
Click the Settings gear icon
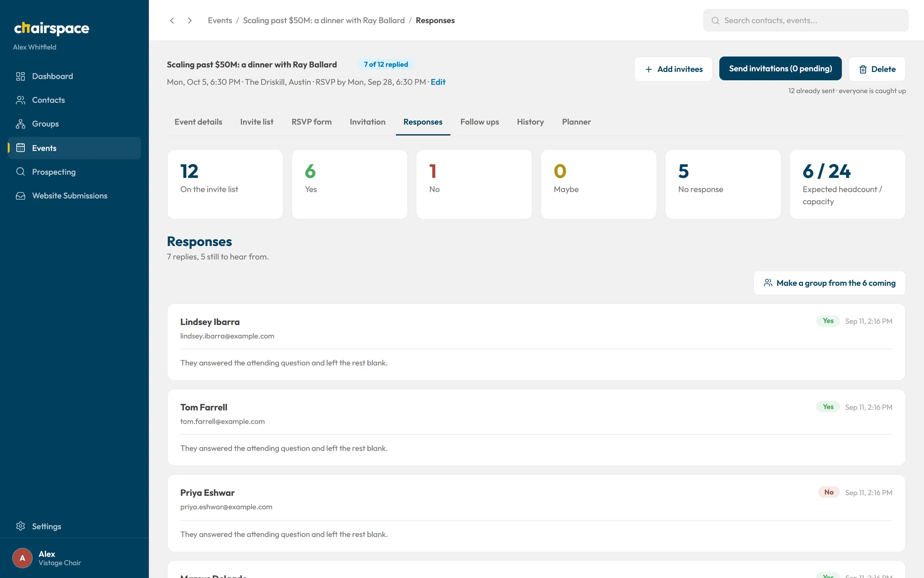[20, 526]
